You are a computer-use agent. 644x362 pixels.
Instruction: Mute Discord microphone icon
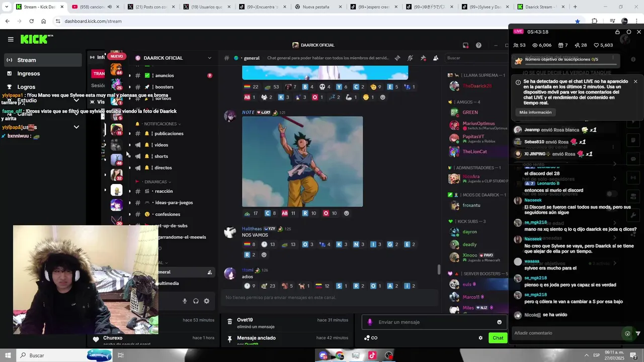(x=185, y=301)
